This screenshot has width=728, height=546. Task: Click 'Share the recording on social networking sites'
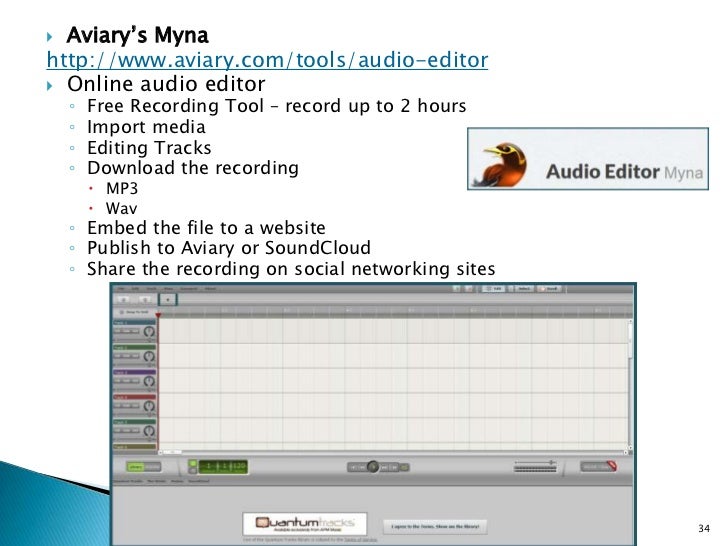(291, 269)
